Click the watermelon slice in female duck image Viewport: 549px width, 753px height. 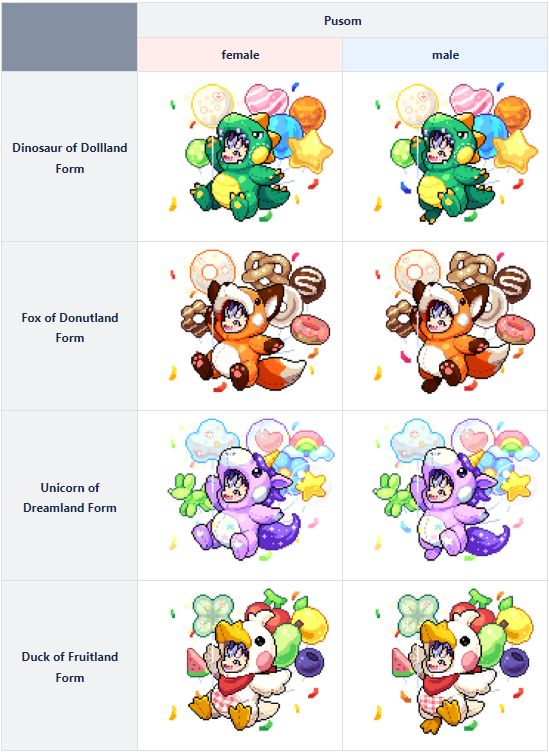pyautogui.click(x=197, y=663)
